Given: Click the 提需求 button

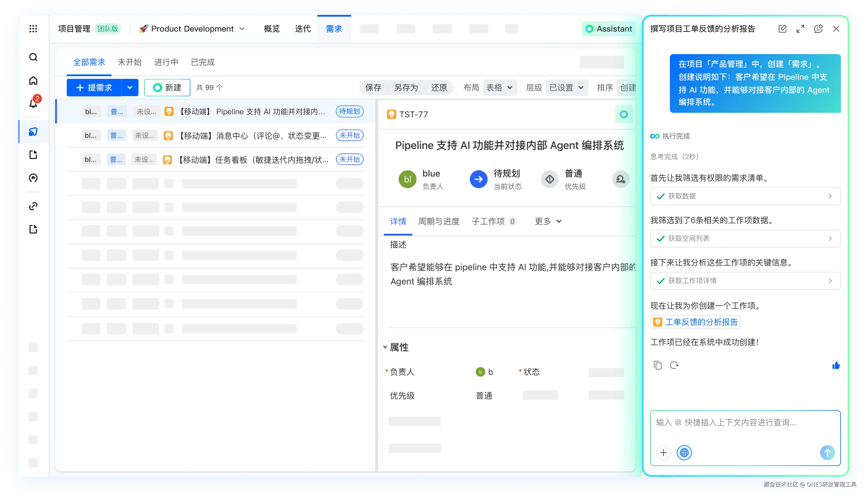Looking at the screenshot, I should (x=94, y=88).
